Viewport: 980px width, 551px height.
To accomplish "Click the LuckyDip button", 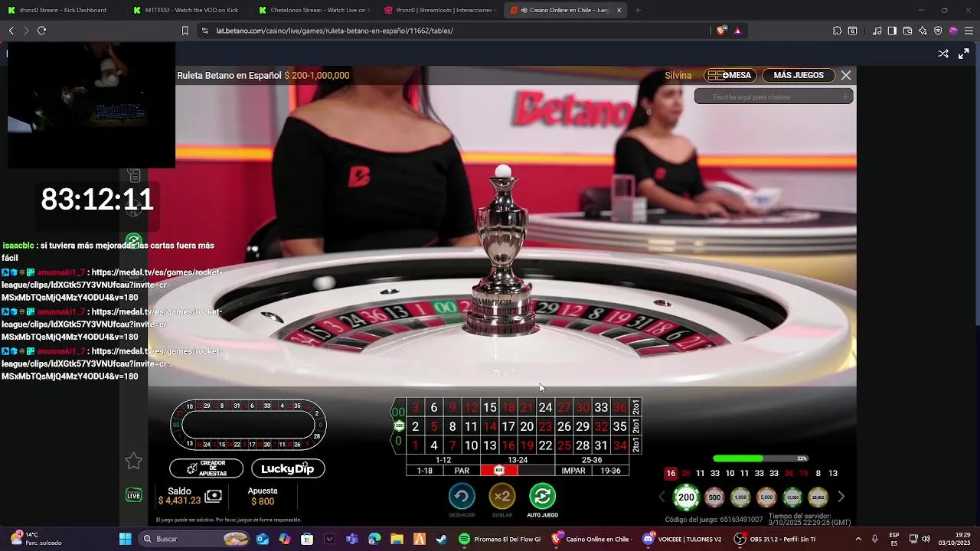I will click(x=288, y=468).
